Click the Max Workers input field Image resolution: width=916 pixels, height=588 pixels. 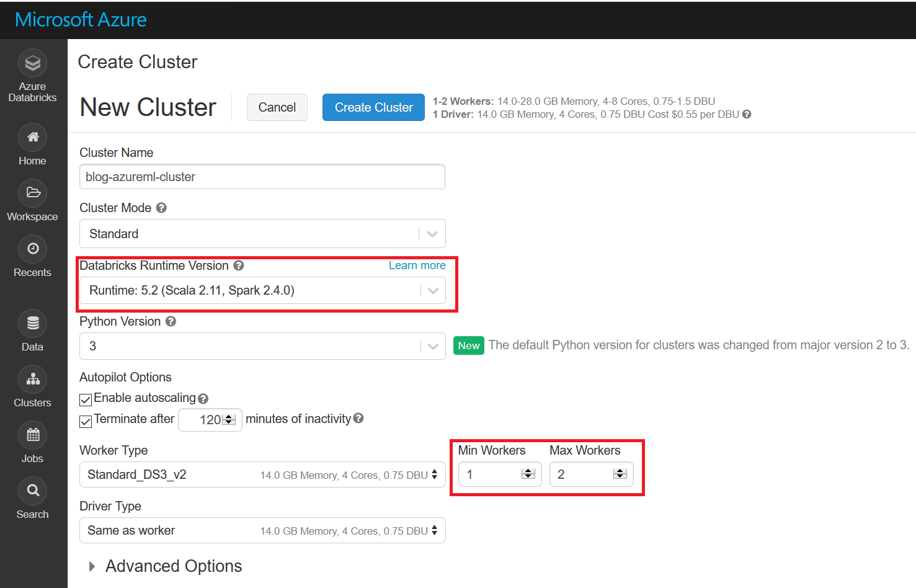[x=592, y=474]
